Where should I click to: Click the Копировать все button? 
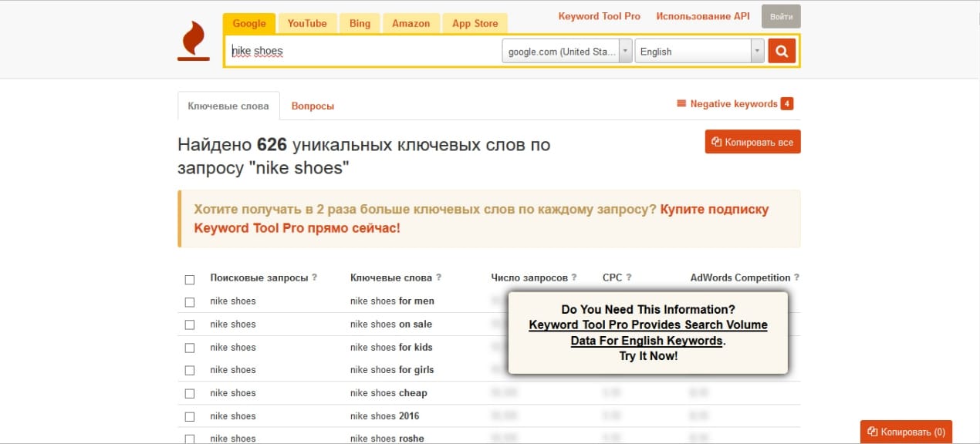pos(752,142)
